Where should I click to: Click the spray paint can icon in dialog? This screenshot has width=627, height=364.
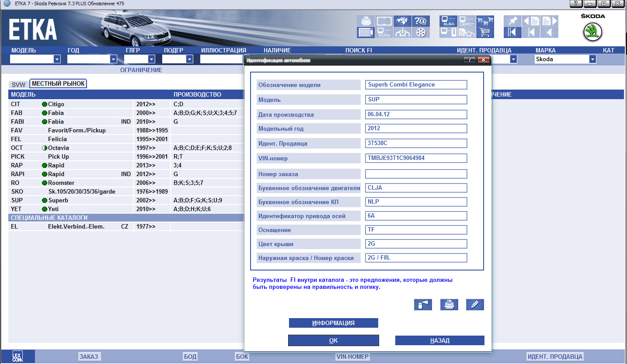(x=423, y=305)
